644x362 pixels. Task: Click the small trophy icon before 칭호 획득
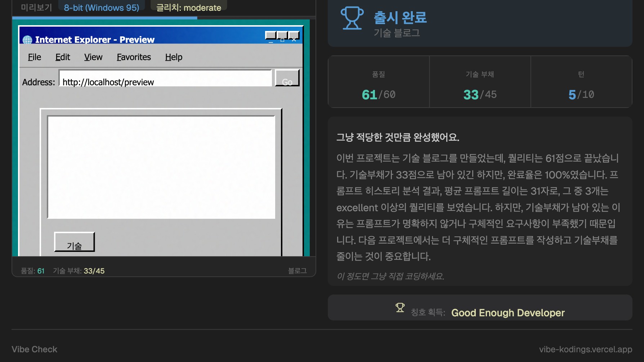tap(400, 308)
